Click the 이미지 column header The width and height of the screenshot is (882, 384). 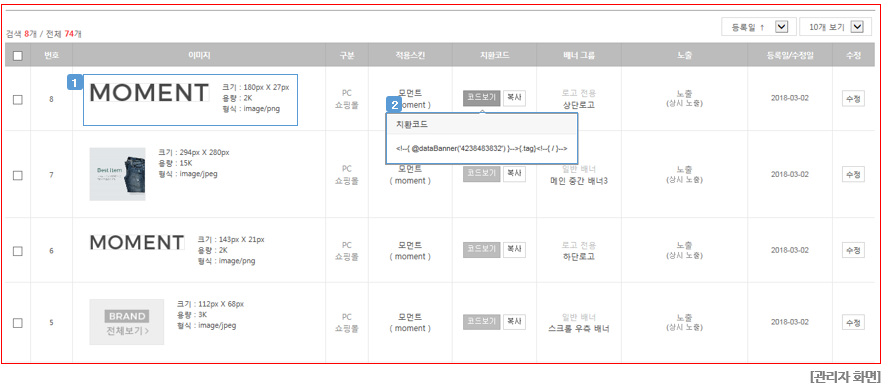[199, 56]
